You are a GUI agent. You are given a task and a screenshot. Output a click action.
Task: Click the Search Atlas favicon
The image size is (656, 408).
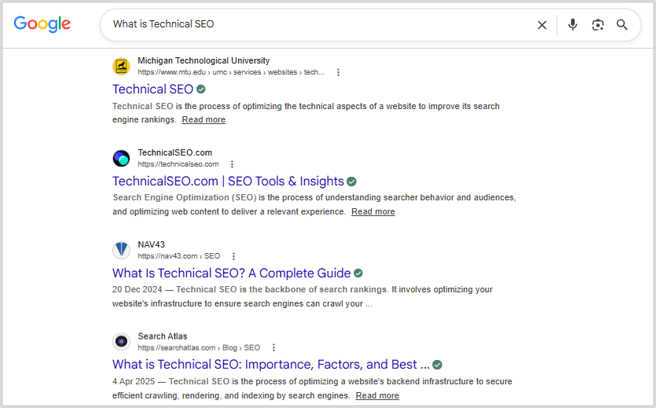pos(121,341)
